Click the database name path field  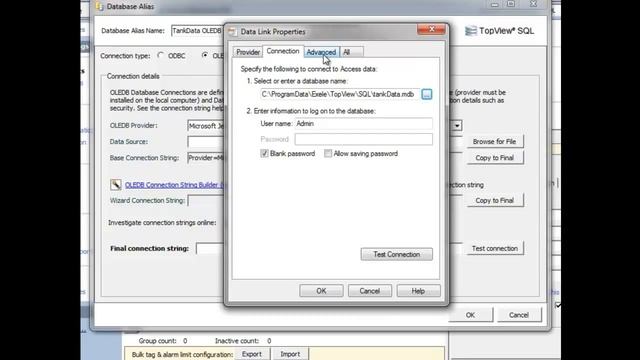pos(340,94)
